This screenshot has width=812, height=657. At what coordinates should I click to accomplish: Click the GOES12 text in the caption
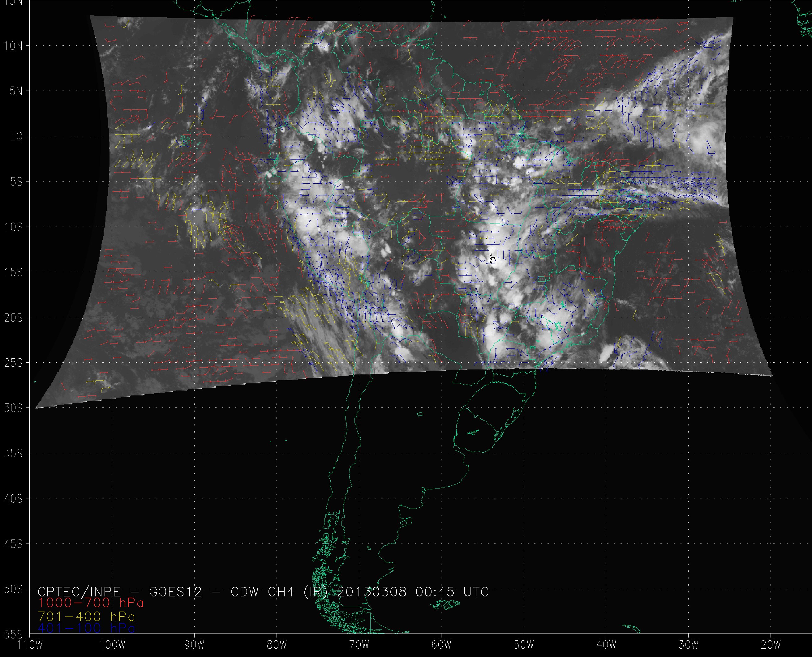(176, 591)
